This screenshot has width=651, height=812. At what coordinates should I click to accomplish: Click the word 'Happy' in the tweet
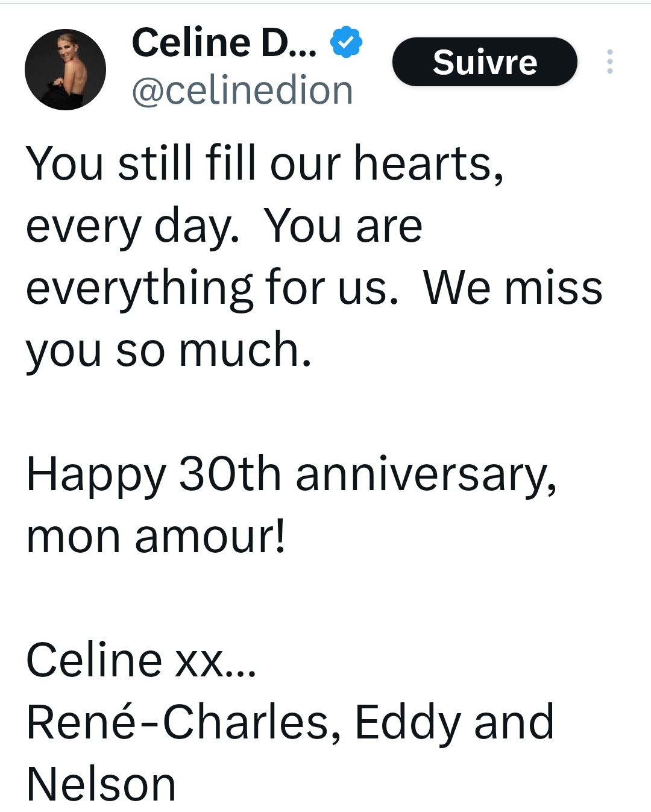(96, 474)
